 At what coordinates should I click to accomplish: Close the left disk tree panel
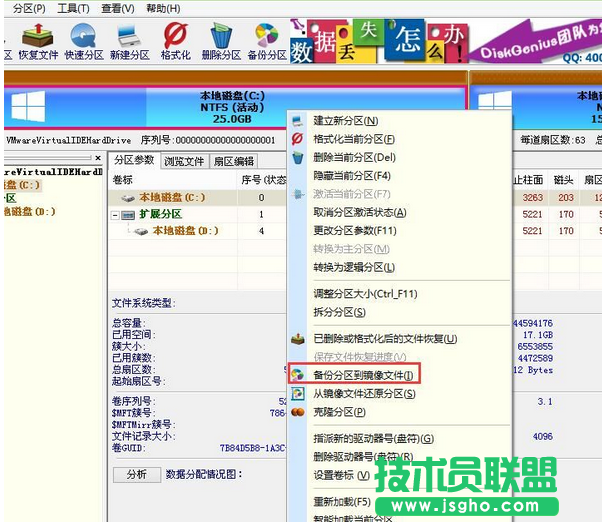pos(97,159)
